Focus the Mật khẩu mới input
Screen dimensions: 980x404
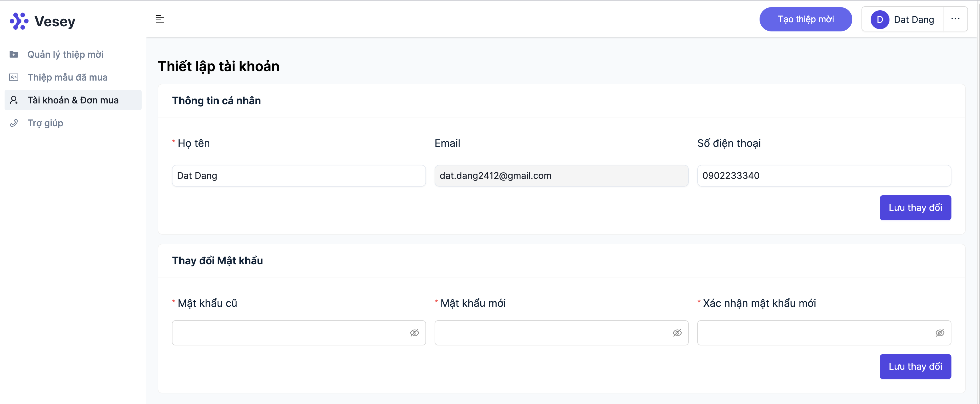click(x=561, y=333)
